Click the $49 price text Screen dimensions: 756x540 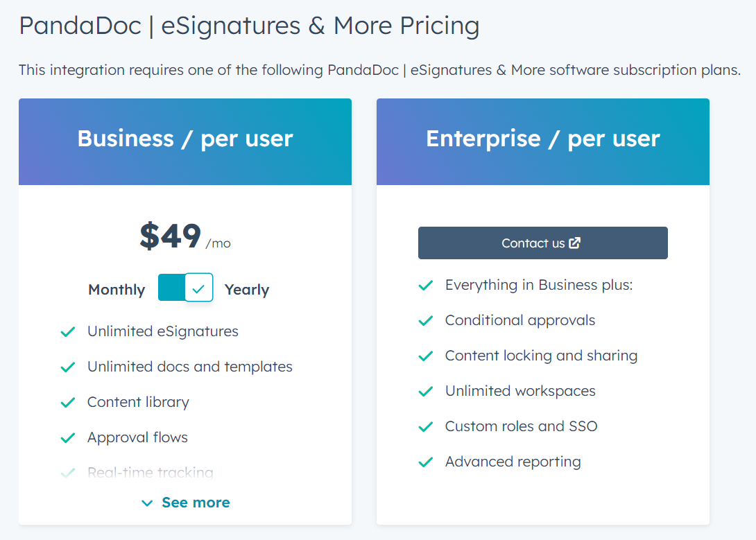(171, 236)
